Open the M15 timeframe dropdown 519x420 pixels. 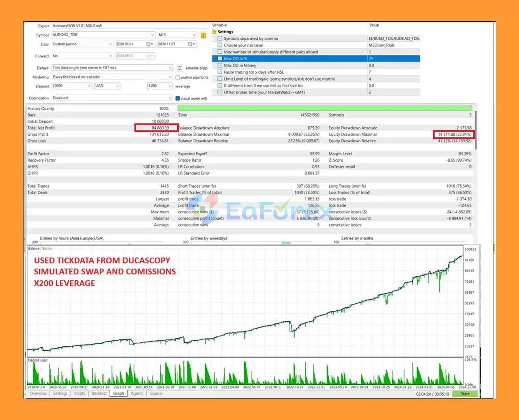[194, 35]
